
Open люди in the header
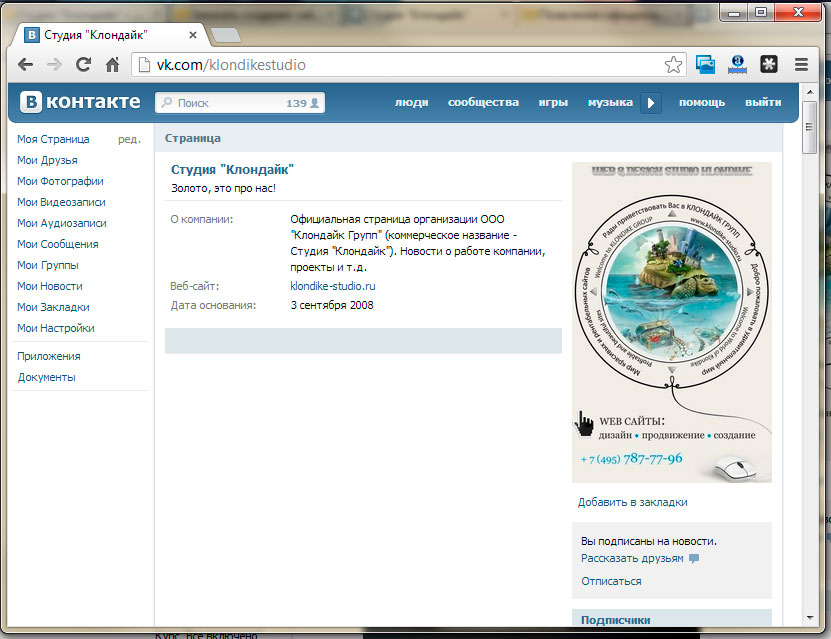(x=411, y=102)
